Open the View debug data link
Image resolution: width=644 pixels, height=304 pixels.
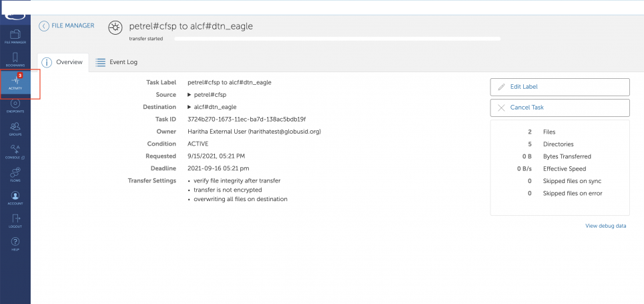[x=605, y=226]
